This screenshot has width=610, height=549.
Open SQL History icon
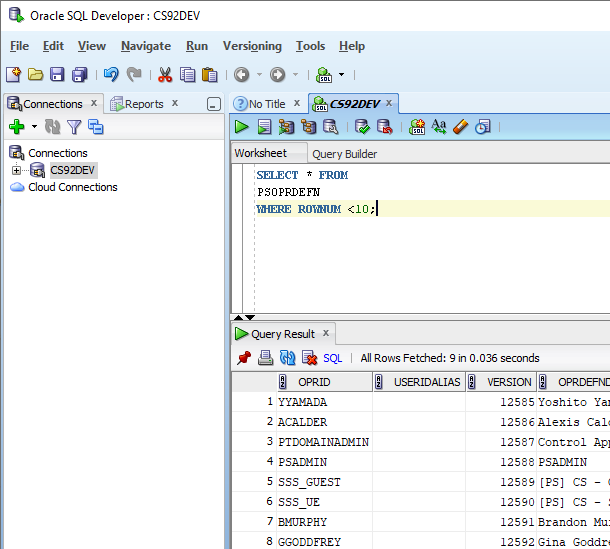pos(483,127)
